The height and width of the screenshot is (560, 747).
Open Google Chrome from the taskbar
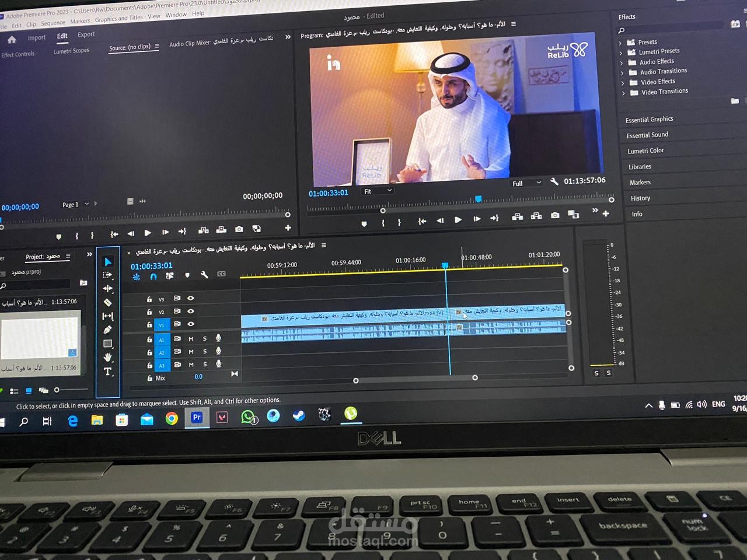[x=172, y=418]
